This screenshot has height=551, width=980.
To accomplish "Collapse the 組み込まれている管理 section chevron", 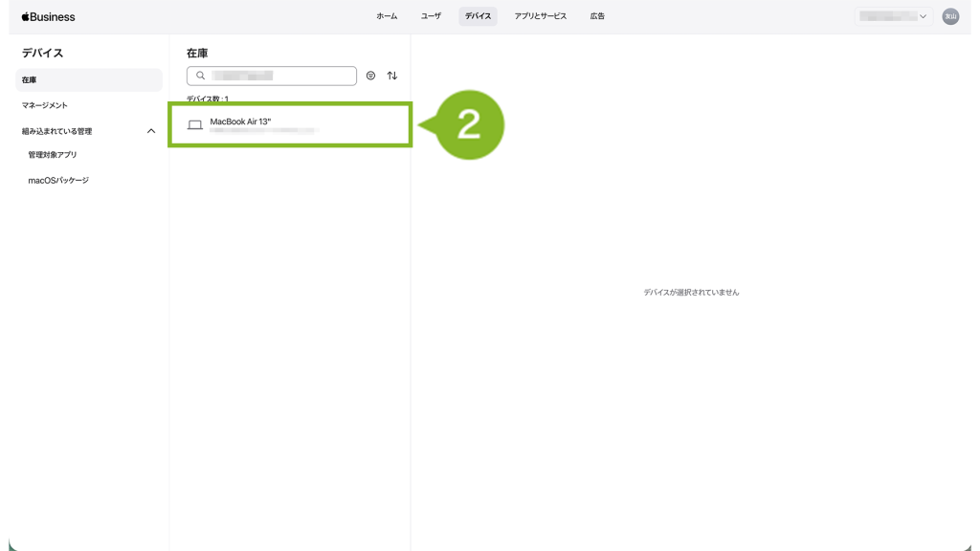I will coord(150,131).
